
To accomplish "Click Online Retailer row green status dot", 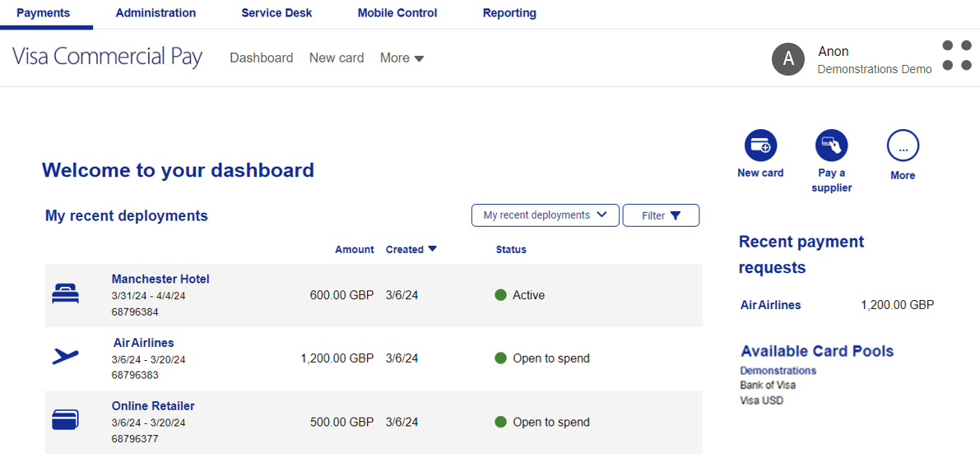I will (x=500, y=422).
